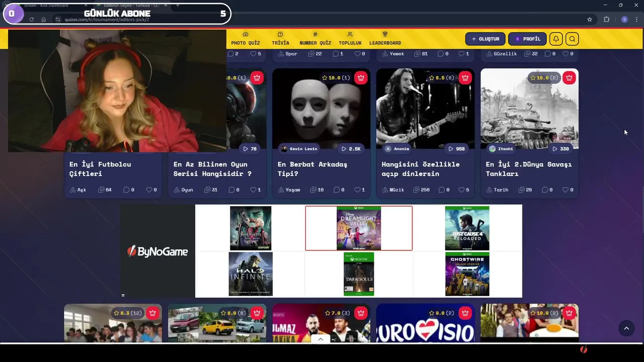The image size is (644, 362).
Task: Click play count 2.5K on masks card
Action: 351,149
